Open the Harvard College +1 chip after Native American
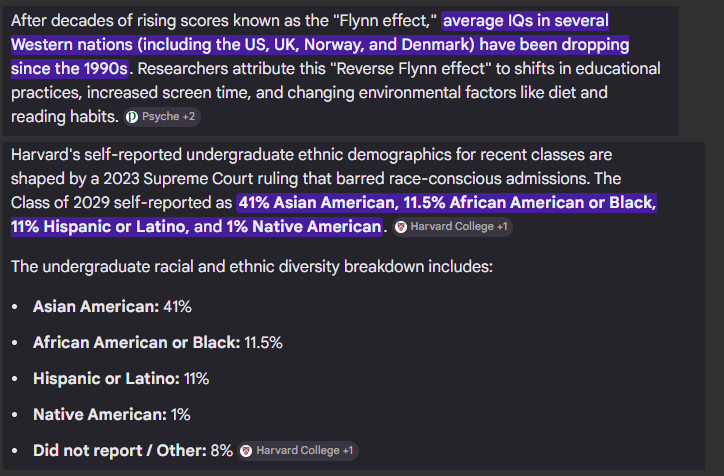 [452, 227]
